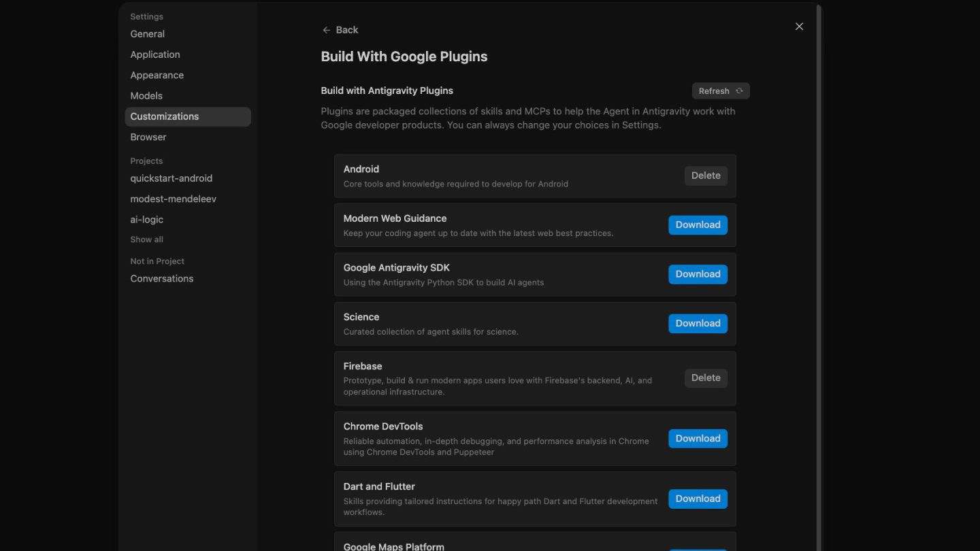Click the Back arrow icon
This screenshot has height=551, width=980.
coord(327,30)
